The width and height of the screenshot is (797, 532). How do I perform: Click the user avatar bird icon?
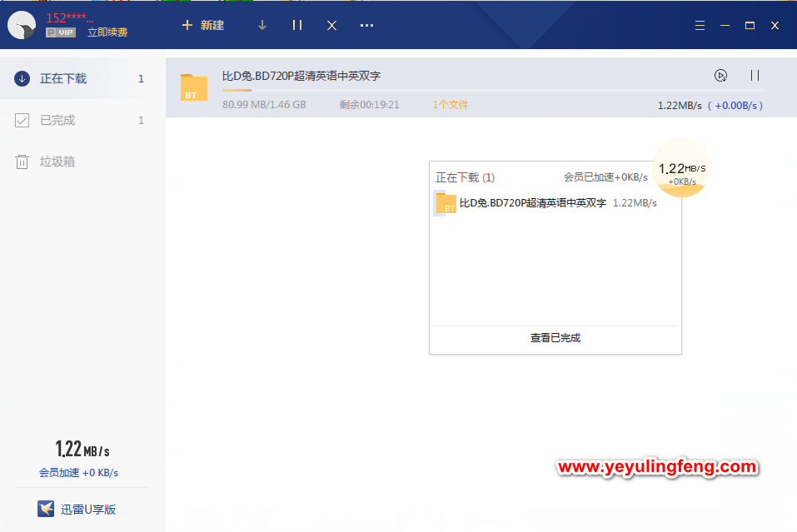click(22, 25)
